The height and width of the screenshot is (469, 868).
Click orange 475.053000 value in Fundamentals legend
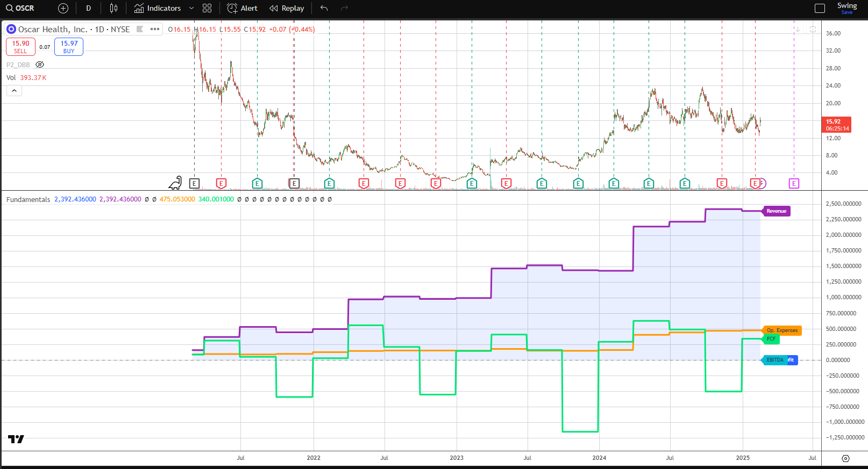click(x=177, y=199)
